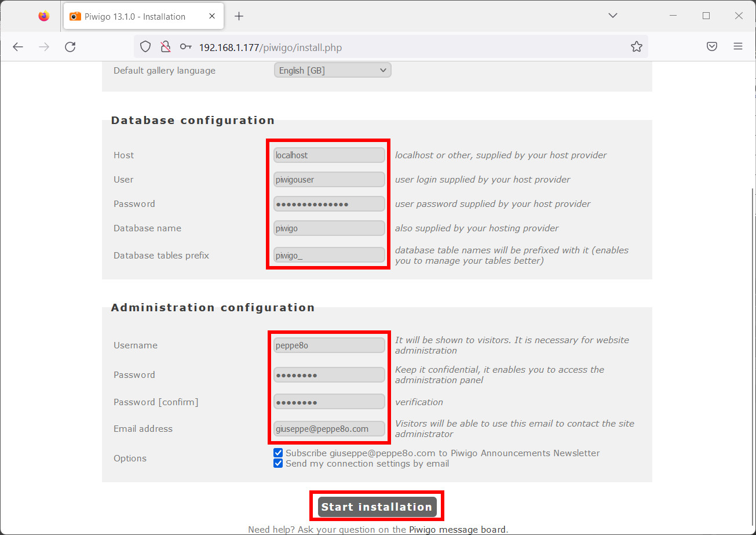
Task: Click the Database name field
Action: coord(329,228)
